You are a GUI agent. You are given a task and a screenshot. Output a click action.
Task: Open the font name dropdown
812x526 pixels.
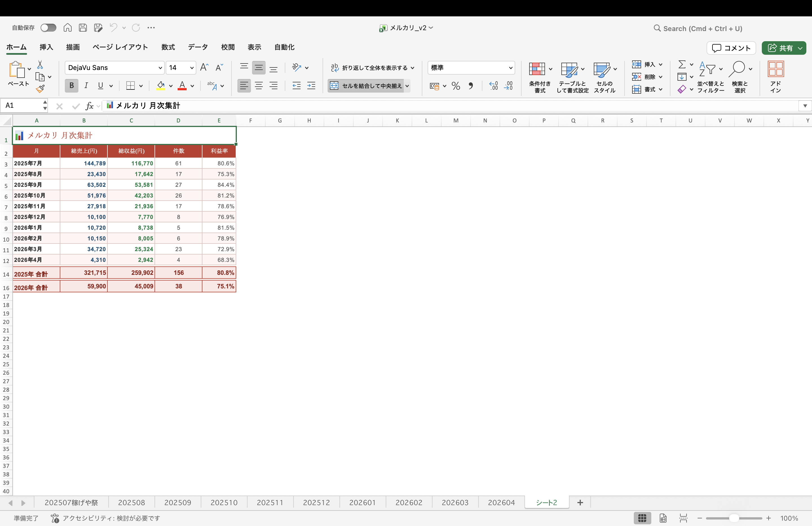click(160, 68)
